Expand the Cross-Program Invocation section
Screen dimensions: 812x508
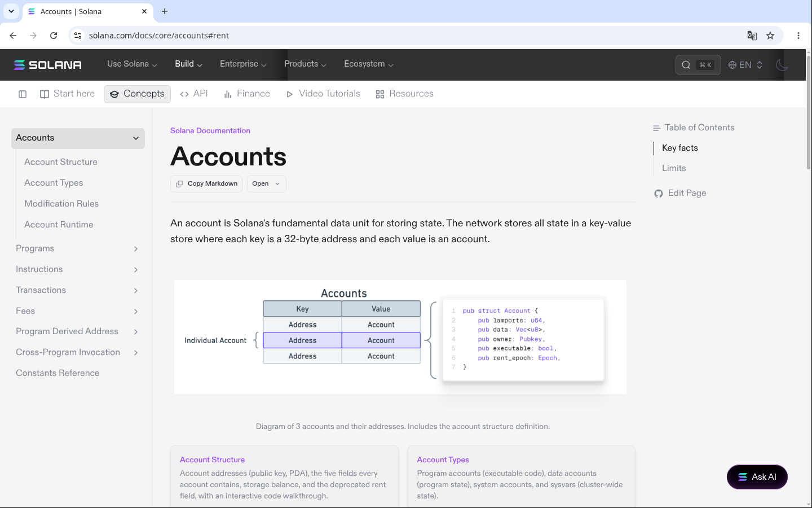[78, 353]
